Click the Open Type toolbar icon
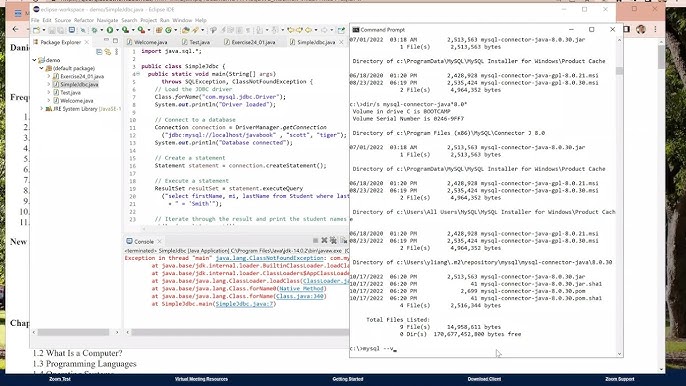This screenshot has width=686, height=386. click(186, 30)
